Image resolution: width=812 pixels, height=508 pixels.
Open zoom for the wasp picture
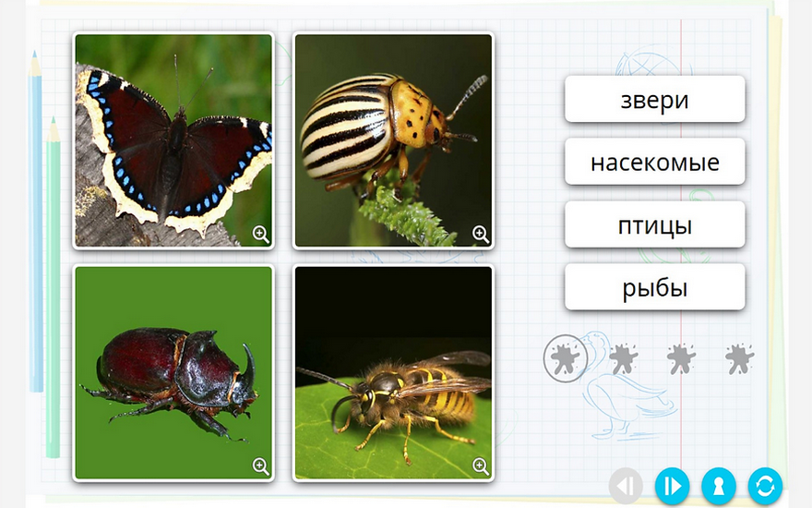(481, 466)
